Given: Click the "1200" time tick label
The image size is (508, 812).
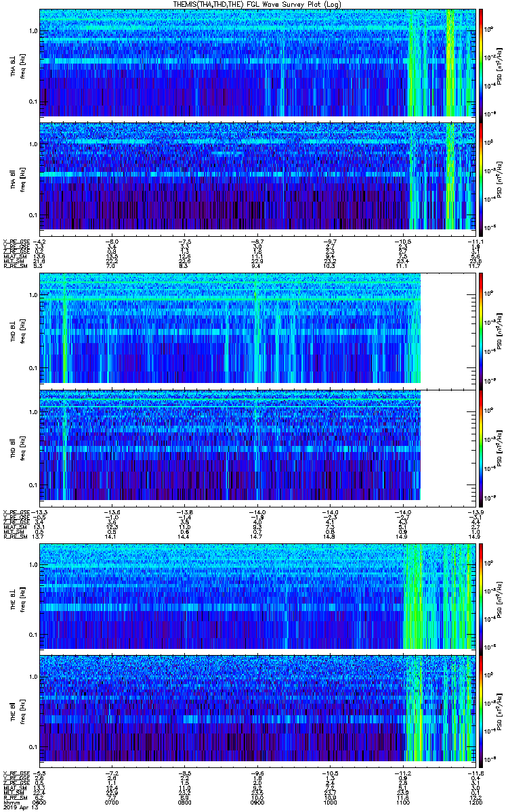Looking at the screenshot, I should click(475, 803).
